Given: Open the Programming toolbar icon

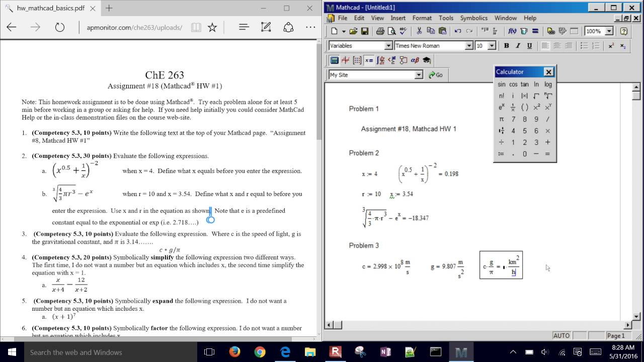Looking at the screenshot, I should tap(404, 60).
